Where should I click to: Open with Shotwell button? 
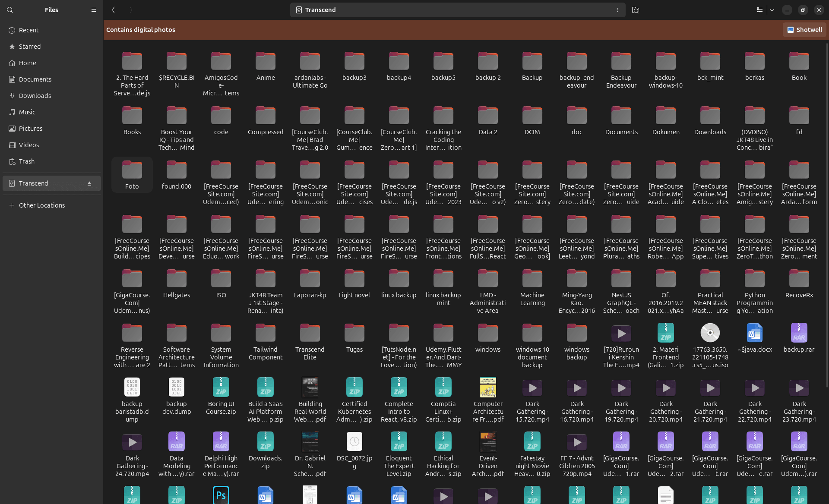[804, 30]
